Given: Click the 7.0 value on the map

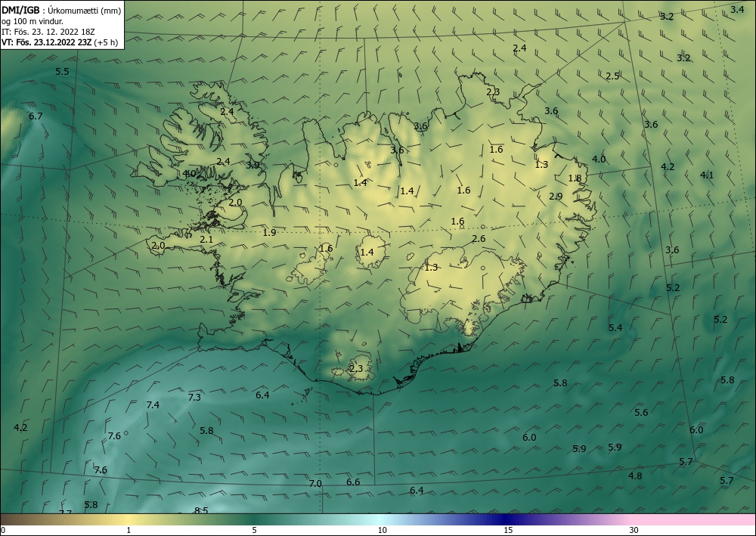Looking at the screenshot, I should point(315,484).
